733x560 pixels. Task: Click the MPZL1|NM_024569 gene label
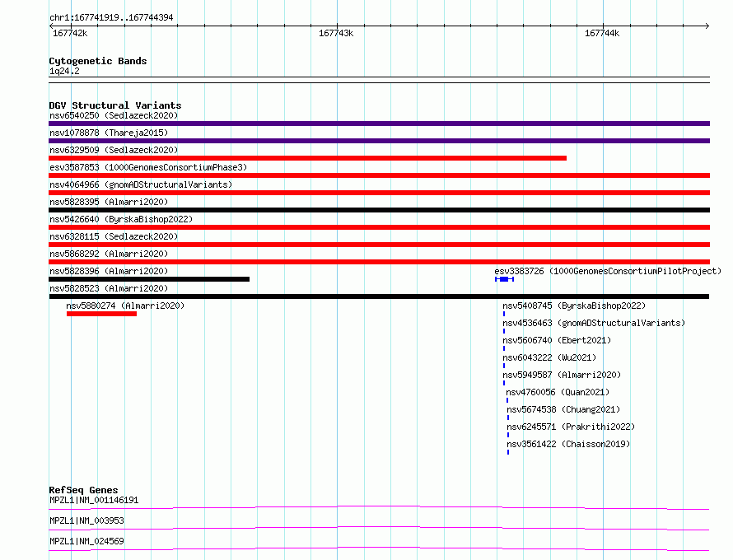pos(86,541)
